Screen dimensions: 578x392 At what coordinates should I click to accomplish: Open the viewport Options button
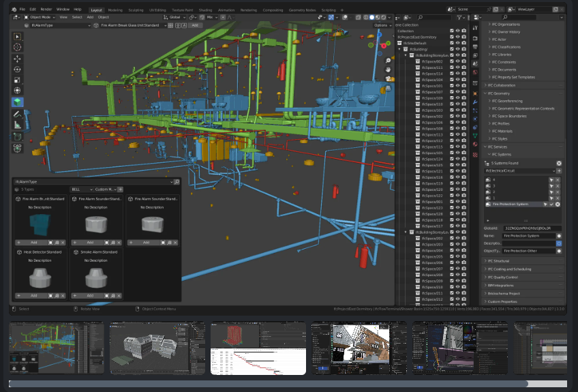(382, 25)
